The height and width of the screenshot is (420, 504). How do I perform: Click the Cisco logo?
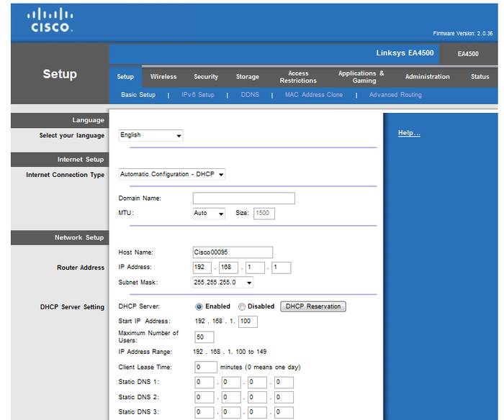point(50,20)
